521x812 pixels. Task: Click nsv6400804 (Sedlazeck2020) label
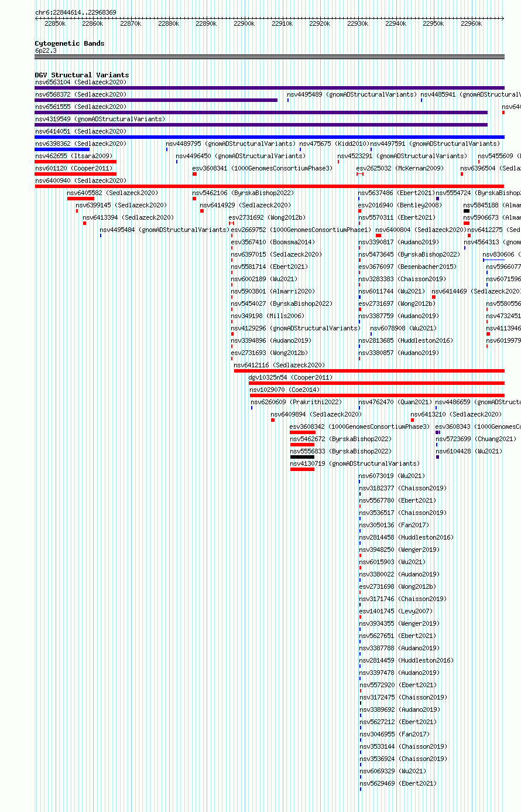(x=420, y=230)
